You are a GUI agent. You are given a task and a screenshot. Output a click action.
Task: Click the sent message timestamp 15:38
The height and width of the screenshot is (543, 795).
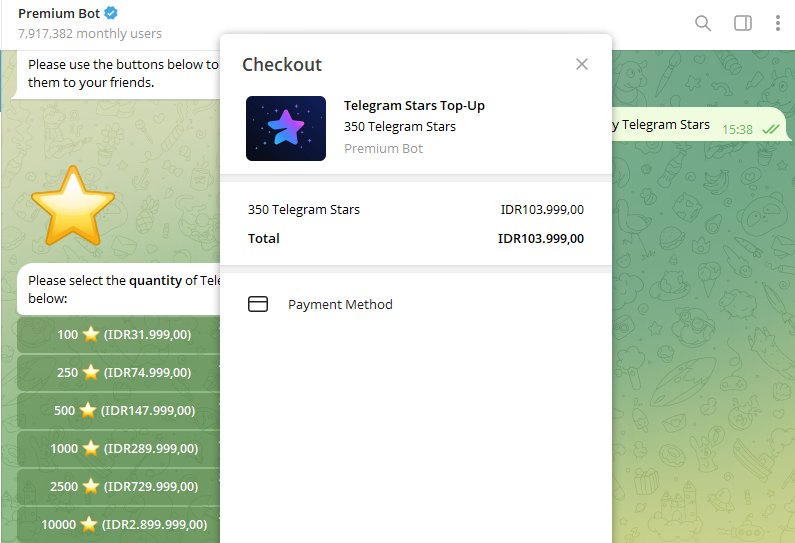pyautogui.click(x=737, y=130)
